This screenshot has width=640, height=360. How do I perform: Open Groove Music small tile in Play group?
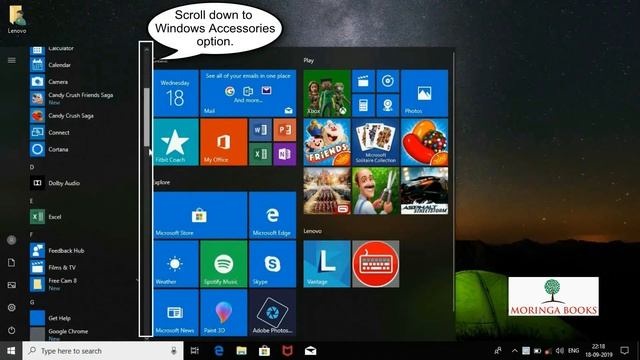tap(388, 81)
